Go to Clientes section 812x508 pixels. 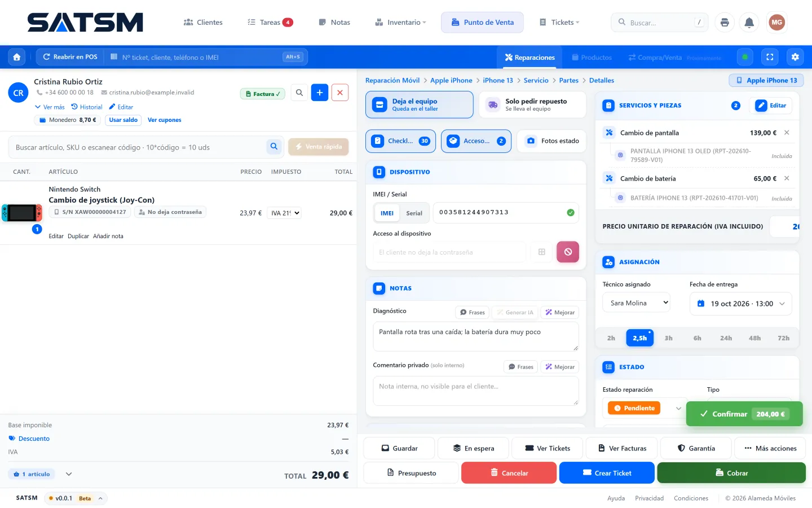point(203,23)
